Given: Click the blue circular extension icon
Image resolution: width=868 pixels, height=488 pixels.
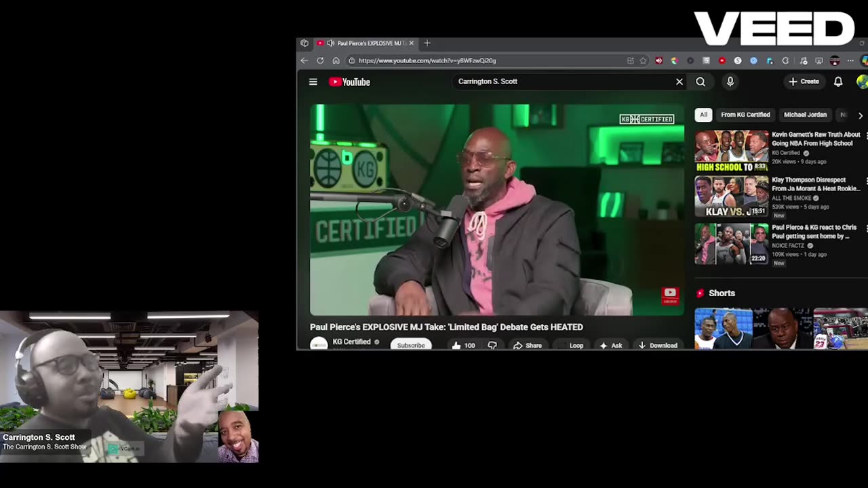Looking at the screenshot, I should pos(753,60).
